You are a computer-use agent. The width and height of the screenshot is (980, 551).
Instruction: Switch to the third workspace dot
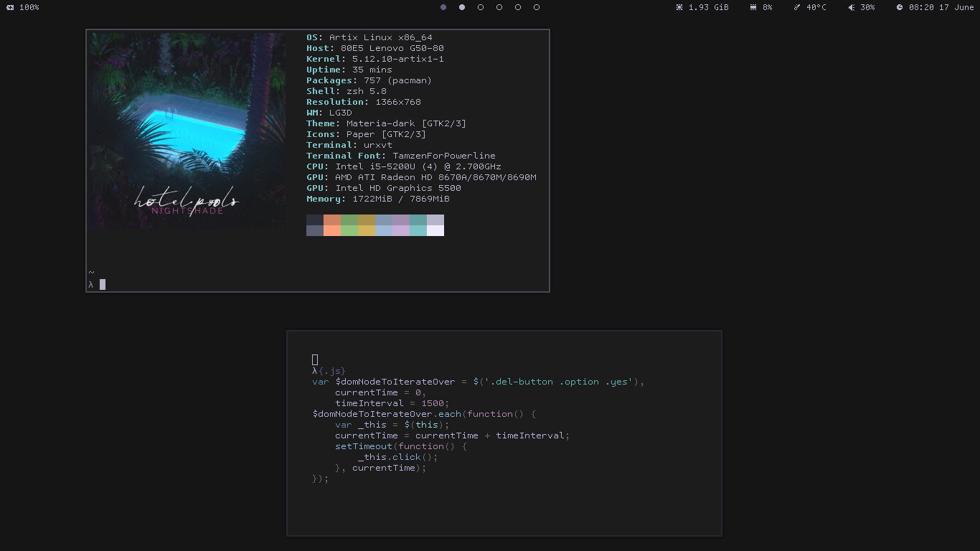click(x=481, y=7)
